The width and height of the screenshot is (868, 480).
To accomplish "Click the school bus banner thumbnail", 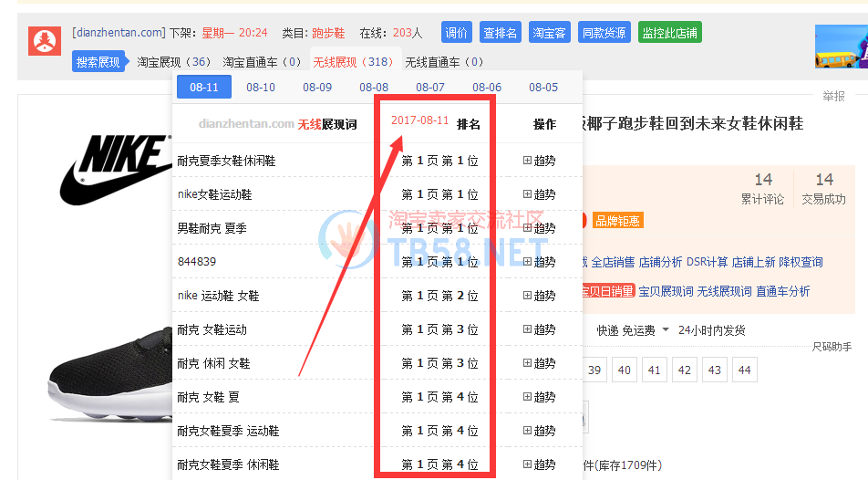I will click(842, 47).
